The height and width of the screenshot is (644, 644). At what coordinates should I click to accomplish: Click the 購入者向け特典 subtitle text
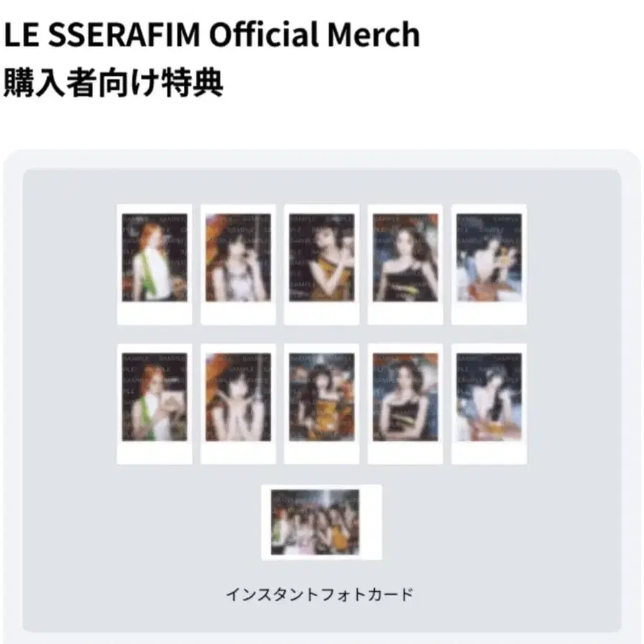click(x=113, y=82)
